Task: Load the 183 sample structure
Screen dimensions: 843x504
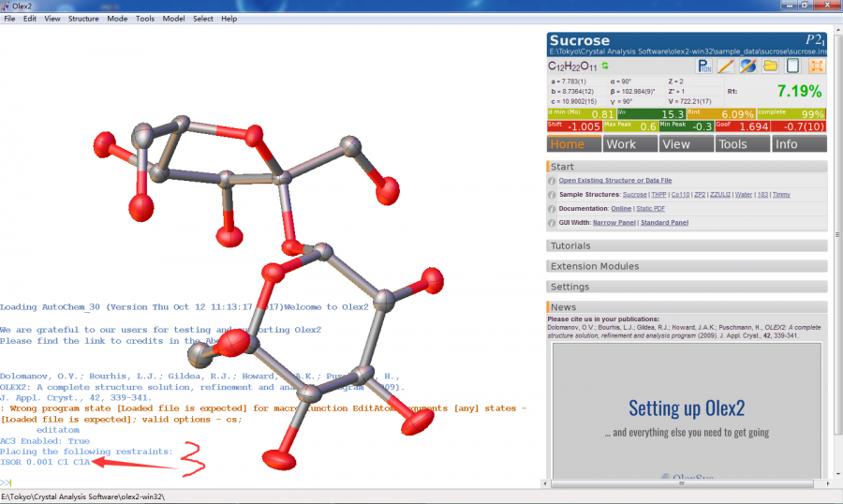Action: click(762, 195)
